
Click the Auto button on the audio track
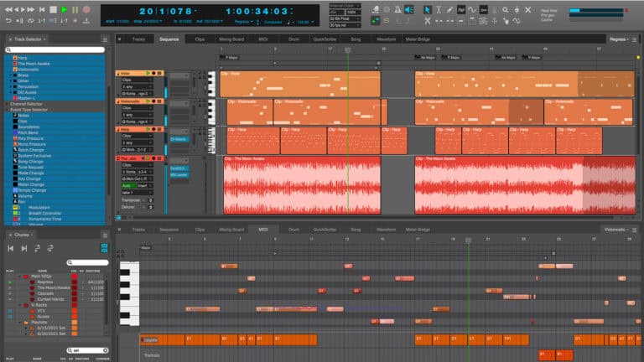127,186
